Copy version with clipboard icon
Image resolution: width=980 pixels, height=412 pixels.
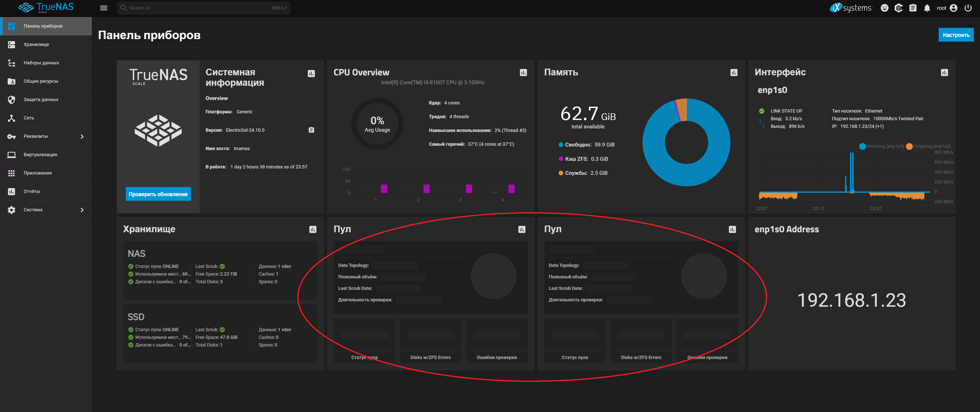pyautogui.click(x=311, y=130)
